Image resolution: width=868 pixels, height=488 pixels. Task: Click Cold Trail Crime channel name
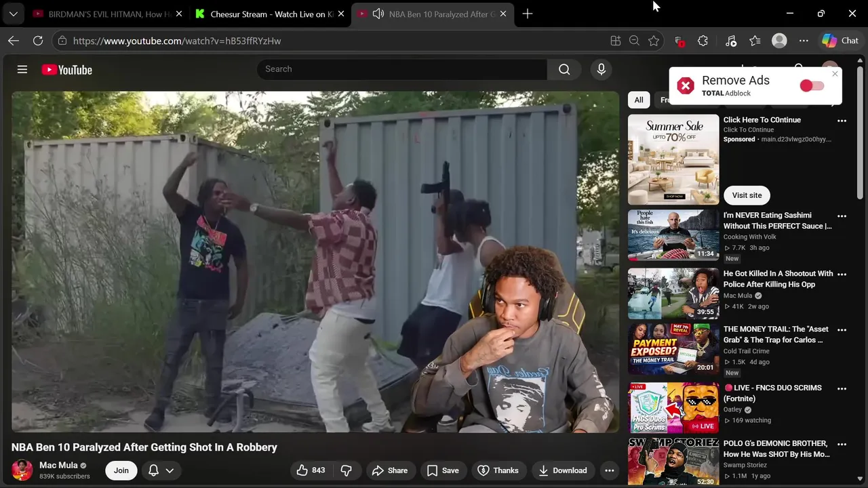point(747,351)
